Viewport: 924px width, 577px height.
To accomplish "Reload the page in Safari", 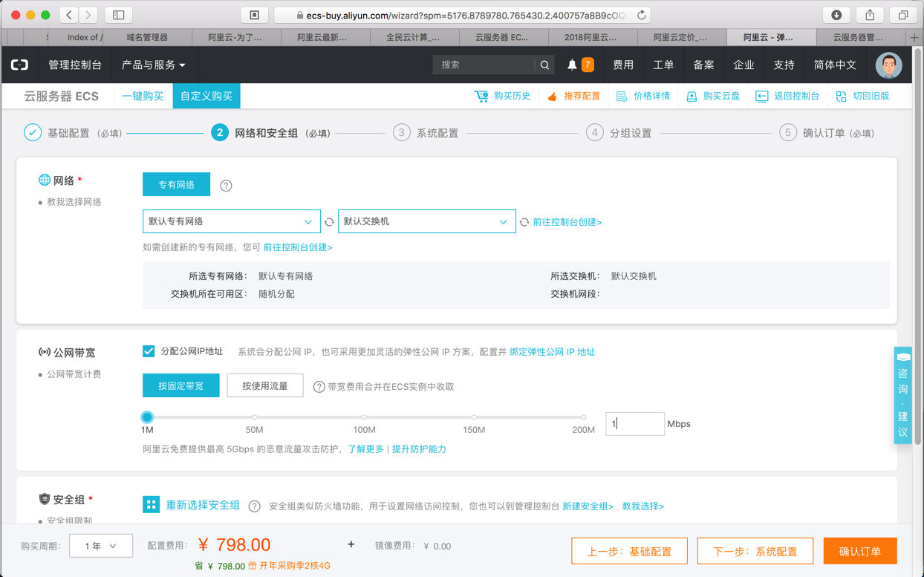I will pyautogui.click(x=641, y=15).
